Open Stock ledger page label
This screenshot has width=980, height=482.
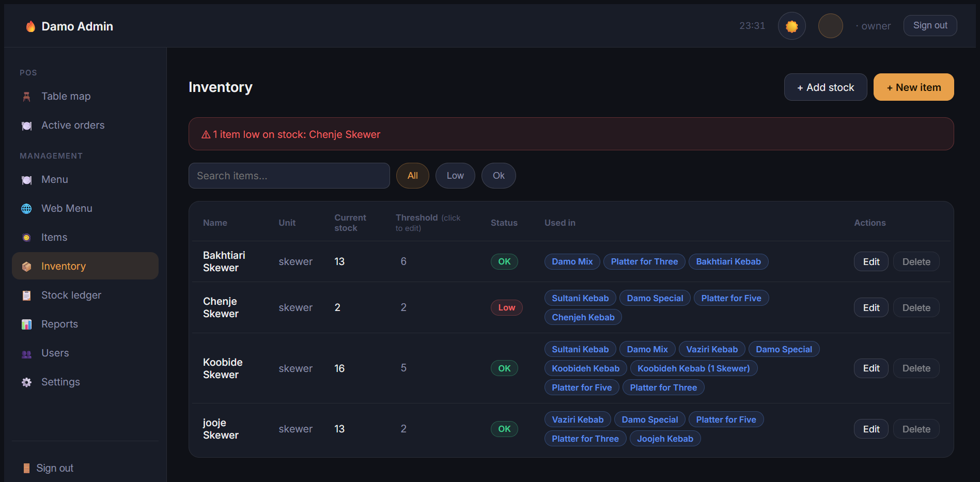(71, 295)
